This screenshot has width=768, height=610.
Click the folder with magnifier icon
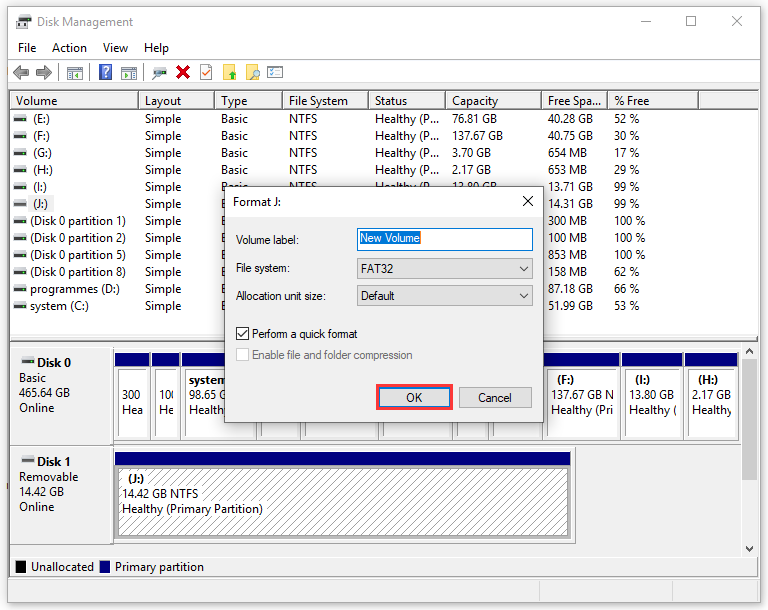[253, 73]
